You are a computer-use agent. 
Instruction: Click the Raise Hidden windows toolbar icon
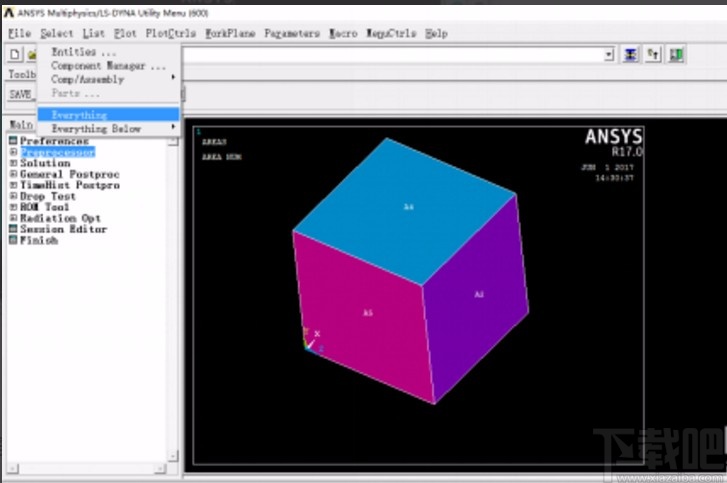631,54
